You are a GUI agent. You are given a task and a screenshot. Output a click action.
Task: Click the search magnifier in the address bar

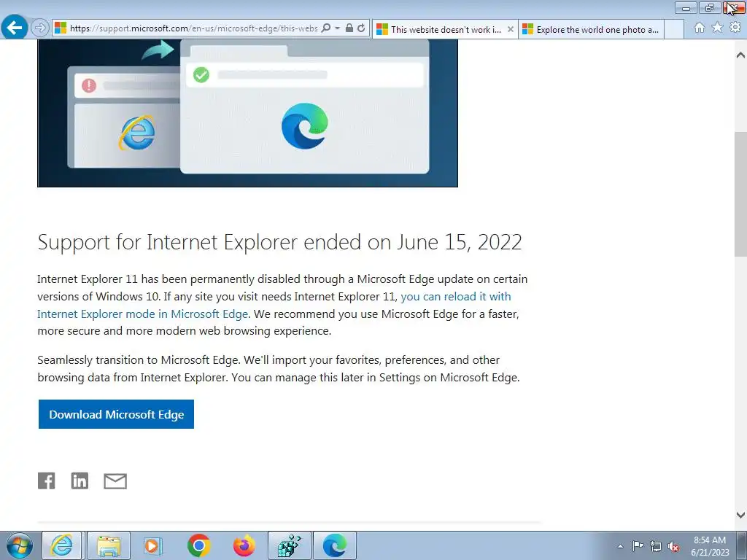pyautogui.click(x=326, y=28)
